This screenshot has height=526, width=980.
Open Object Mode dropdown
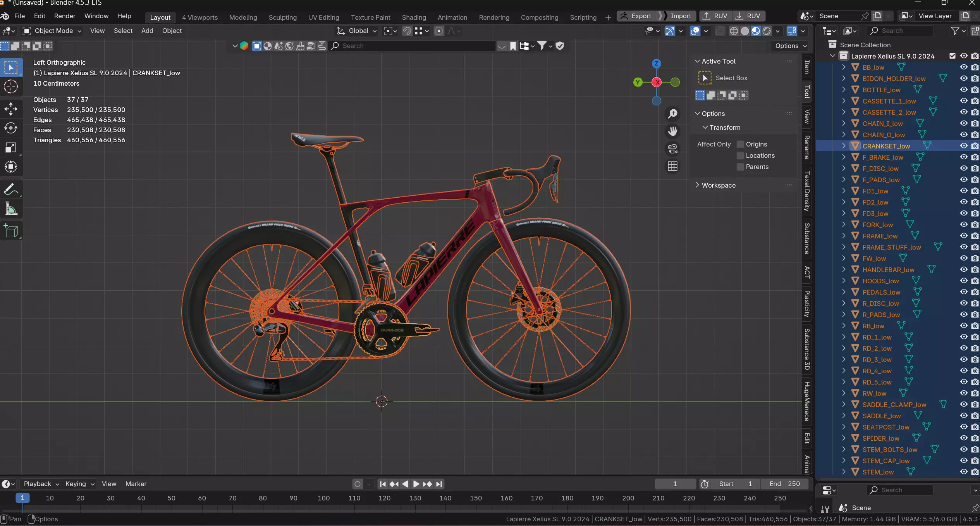click(x=52, y=31)
